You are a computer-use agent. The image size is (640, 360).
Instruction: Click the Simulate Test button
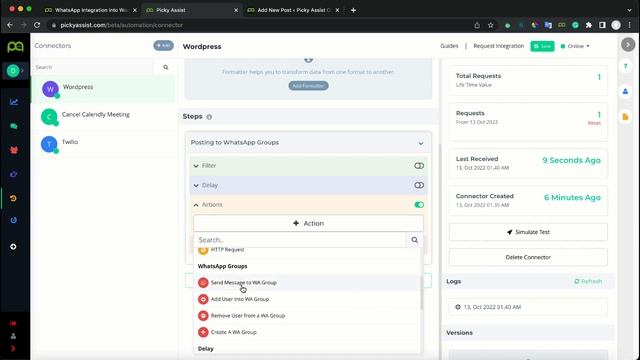(528, 232)
